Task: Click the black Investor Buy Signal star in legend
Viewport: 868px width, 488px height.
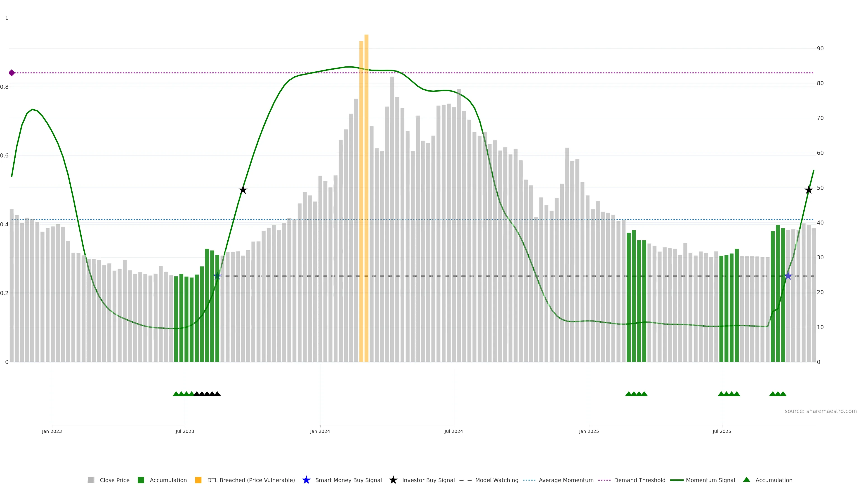Action: coord(393,480)
